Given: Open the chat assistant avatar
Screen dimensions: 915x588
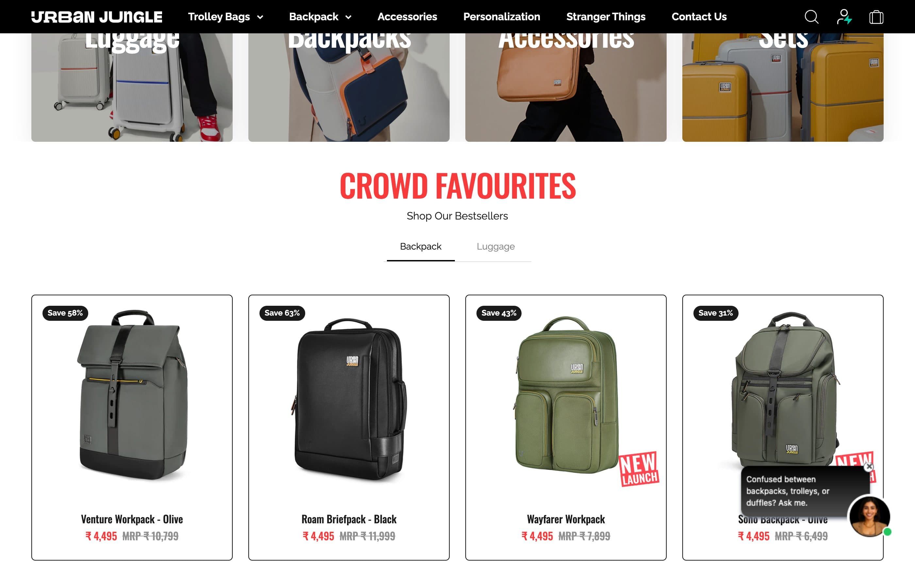Looking at the screenshot, I should [869, 516].
